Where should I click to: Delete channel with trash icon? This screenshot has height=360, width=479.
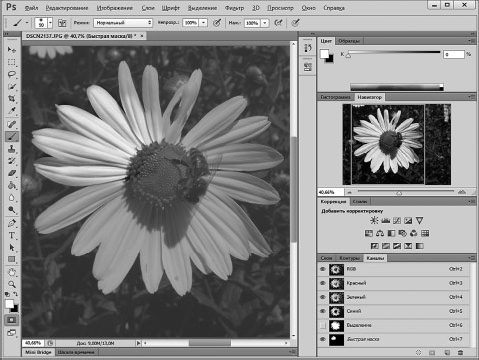461,352
